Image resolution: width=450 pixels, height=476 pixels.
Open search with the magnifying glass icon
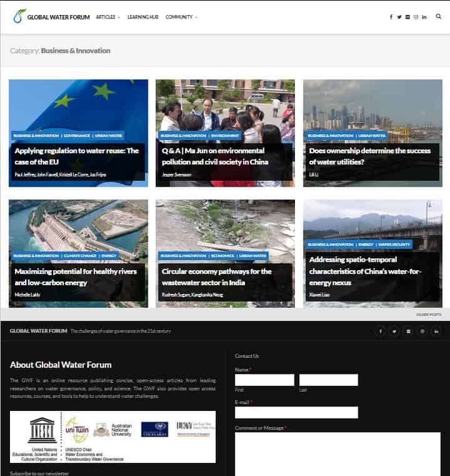point(438,17)
